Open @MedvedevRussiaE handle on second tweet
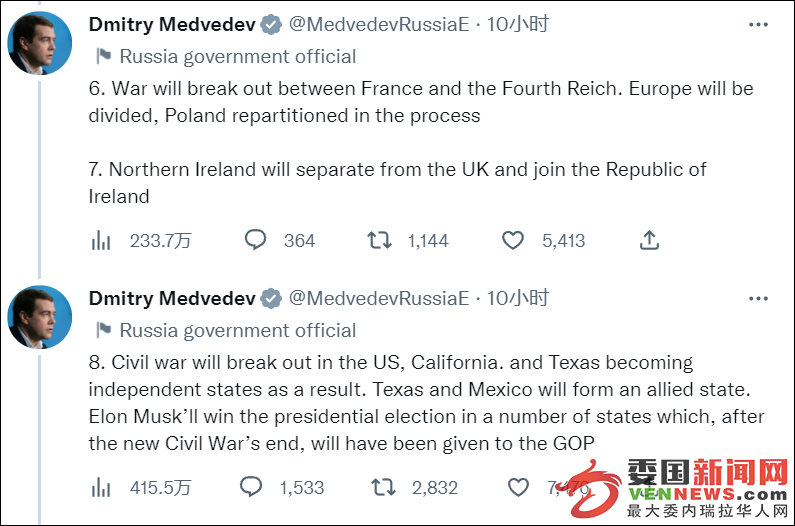The width and height of the screenshot is (795, 526). pyautogui.click(x=379, y=298)
